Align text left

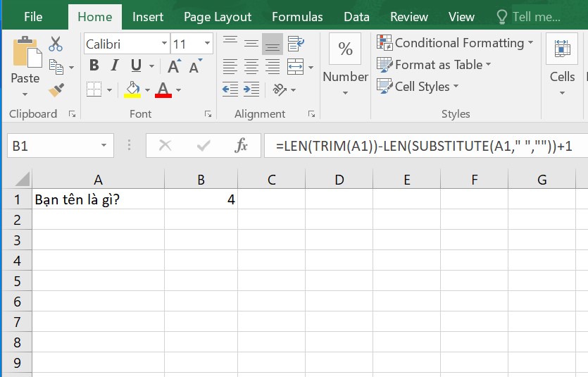(x=230, y=67)
